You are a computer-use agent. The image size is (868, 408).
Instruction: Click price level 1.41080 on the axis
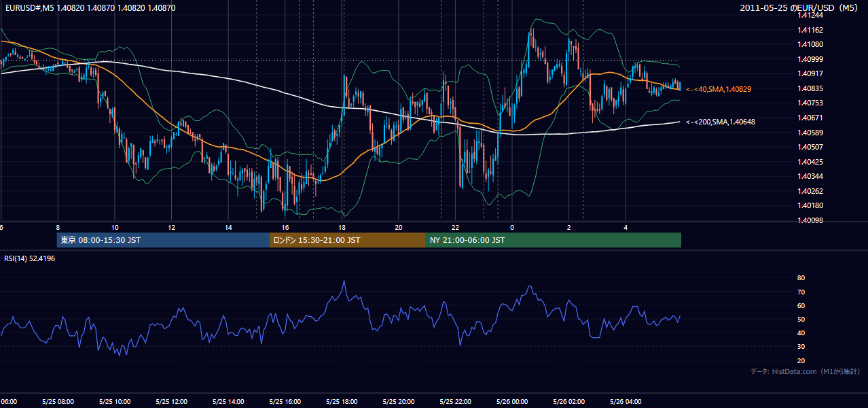click(x=810, y=44)
